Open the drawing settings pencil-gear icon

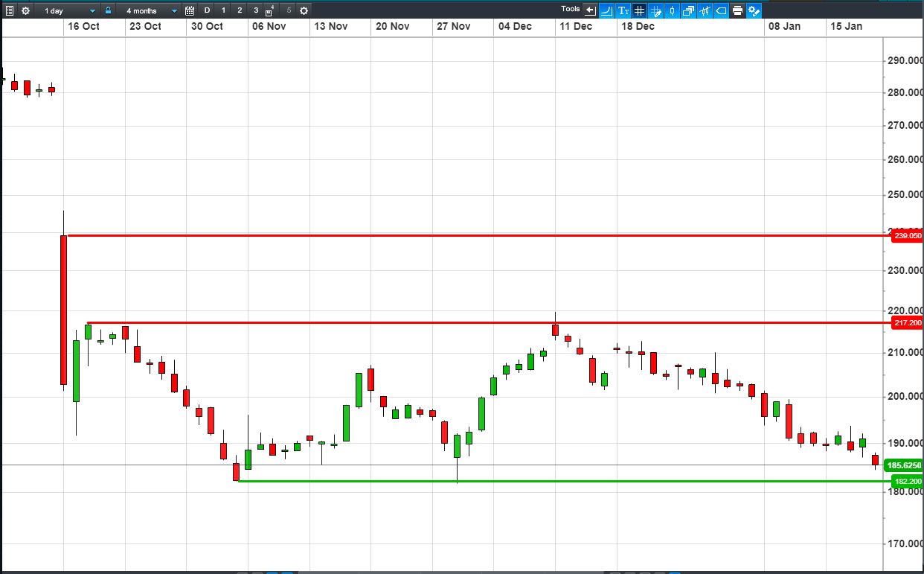(x=754, y=10)
